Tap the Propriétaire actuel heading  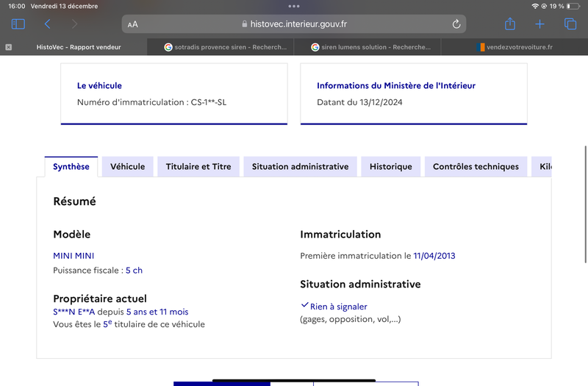pyautogui.click(x=100, y=299)
